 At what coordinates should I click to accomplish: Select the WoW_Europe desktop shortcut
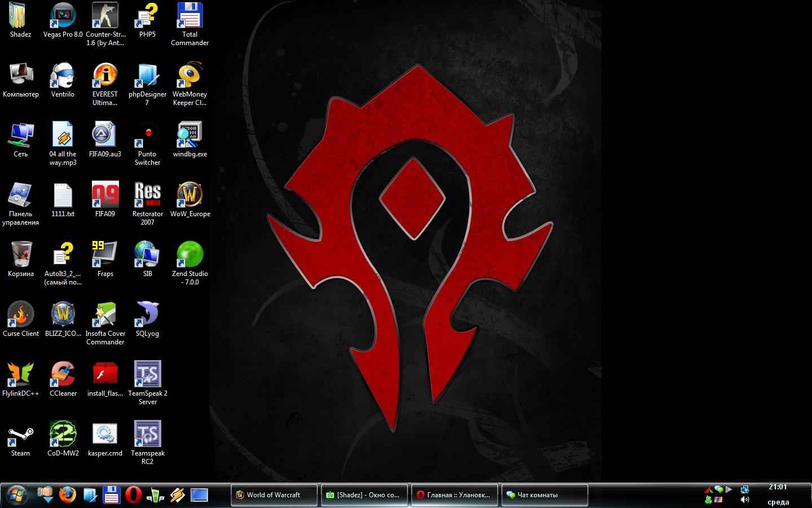pyautogui.click(x=190, y=195)
